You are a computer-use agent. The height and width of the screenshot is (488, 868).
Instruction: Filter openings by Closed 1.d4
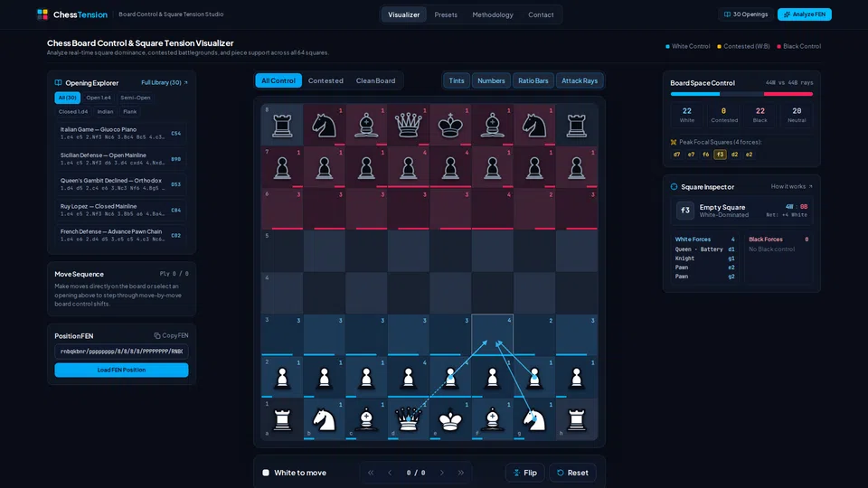pos(73,112)
